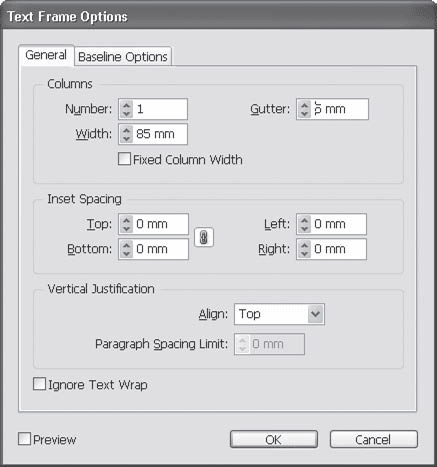
Task: Confirm settings with the OK button
Action: (x=274, y=439)
